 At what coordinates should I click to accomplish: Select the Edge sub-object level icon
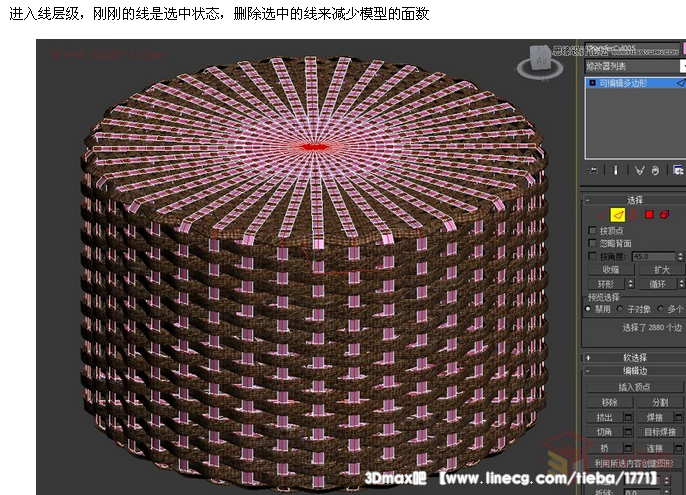point(618,214)
